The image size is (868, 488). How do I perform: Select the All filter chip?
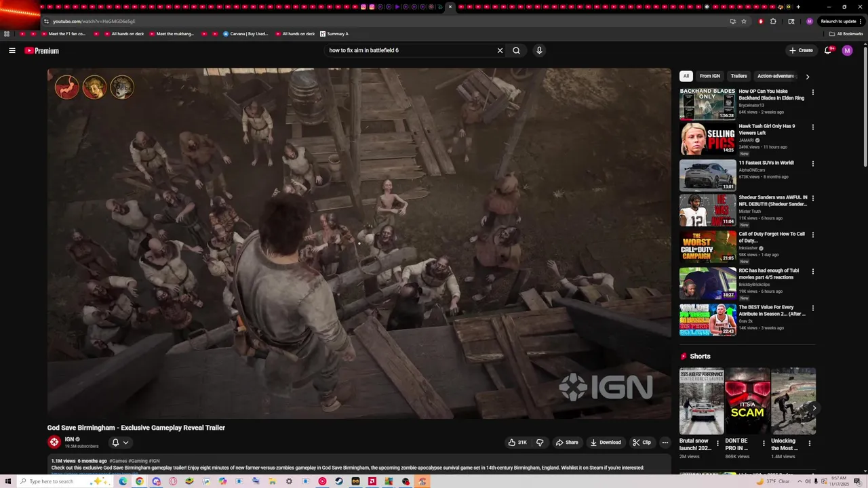pos(686,76)
